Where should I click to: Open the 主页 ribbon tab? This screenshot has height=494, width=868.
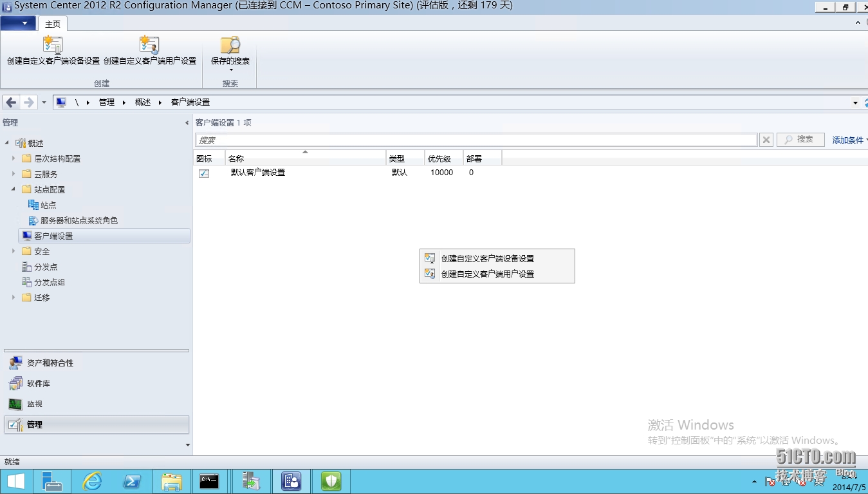pyautogui.click(x=53, y=24)
